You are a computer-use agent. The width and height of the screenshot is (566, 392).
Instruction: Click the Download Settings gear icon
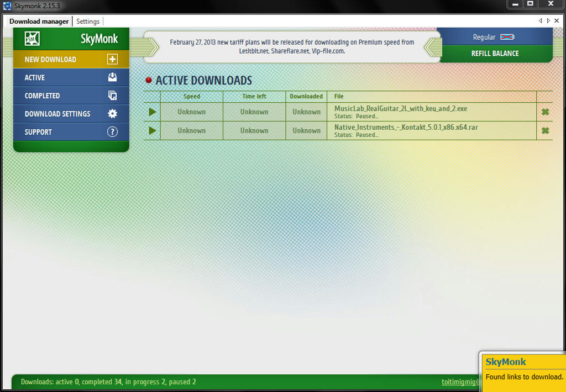tap(112, 114)
